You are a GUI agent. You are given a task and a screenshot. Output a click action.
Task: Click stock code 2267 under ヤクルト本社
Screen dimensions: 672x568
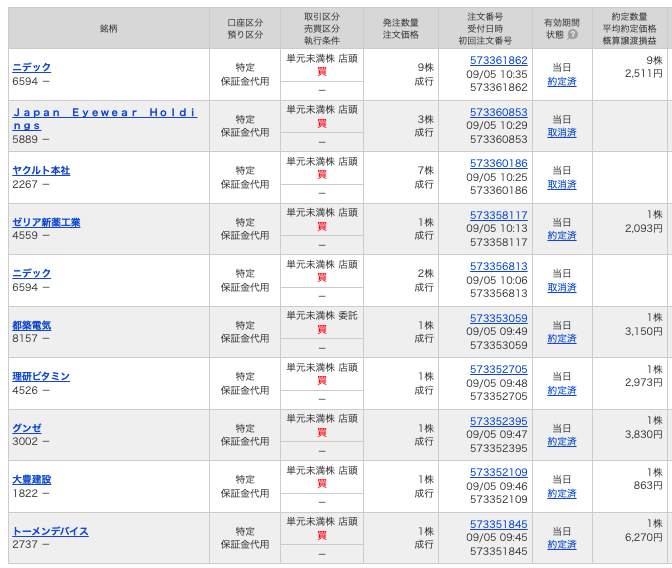(x=25, y=184)
